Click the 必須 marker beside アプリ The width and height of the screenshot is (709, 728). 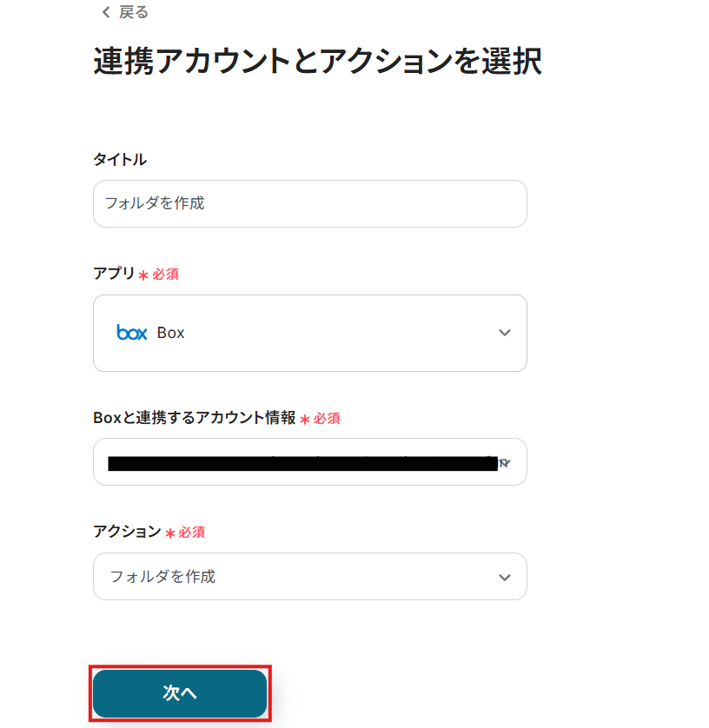(x=166, y=275)
